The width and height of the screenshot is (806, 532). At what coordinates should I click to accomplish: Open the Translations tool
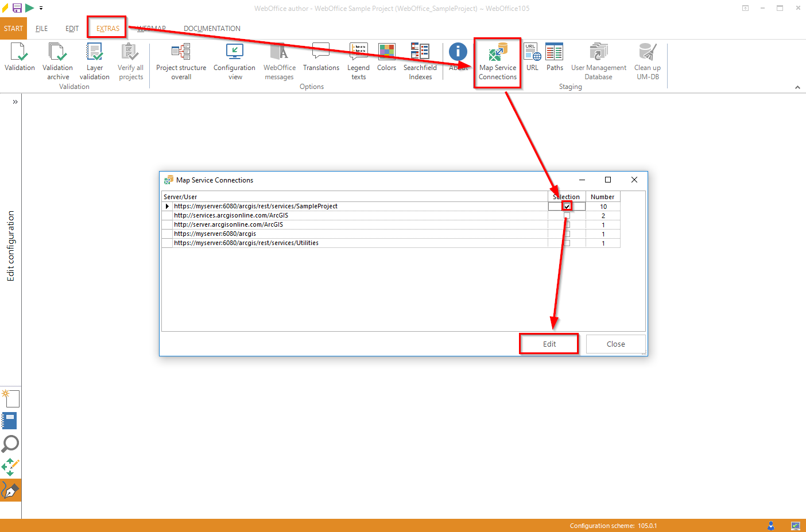(321, 57)
